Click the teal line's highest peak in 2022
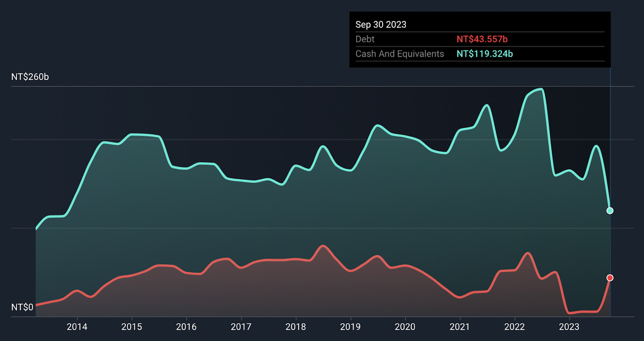 pyautogui.click(x=541, y=89)
